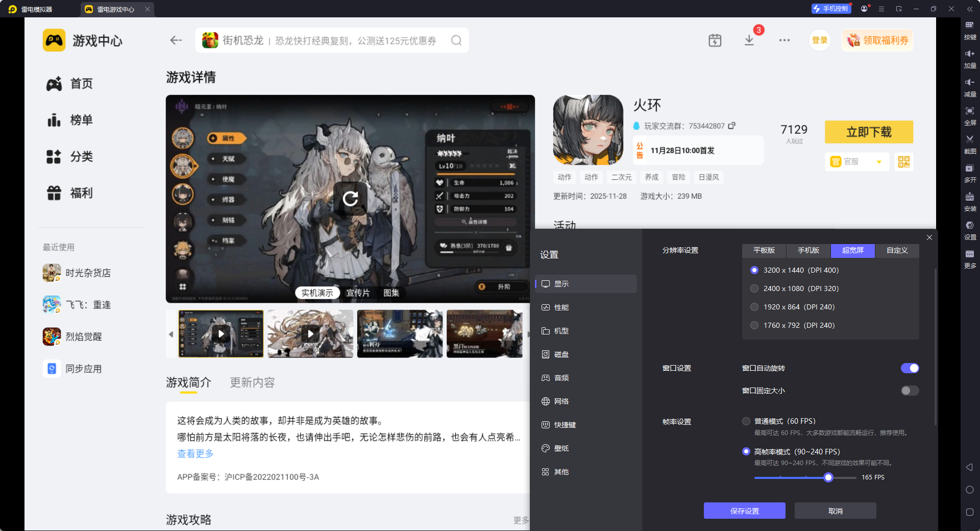Adjust the high frame rate FPS slider
The image size is (980, 531).
(828, 478)
